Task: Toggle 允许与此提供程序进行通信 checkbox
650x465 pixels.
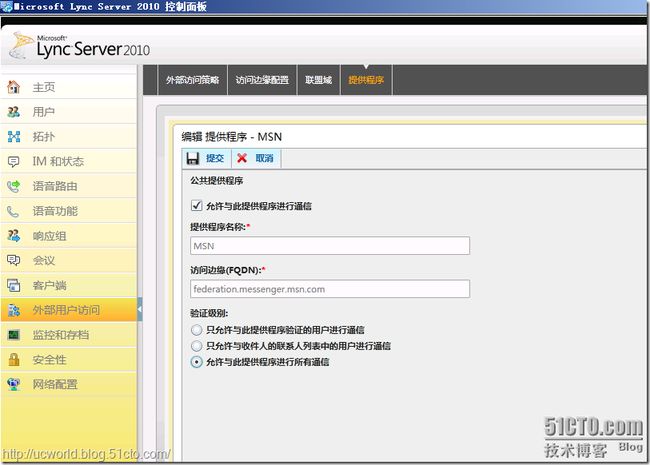Action: 196,206
